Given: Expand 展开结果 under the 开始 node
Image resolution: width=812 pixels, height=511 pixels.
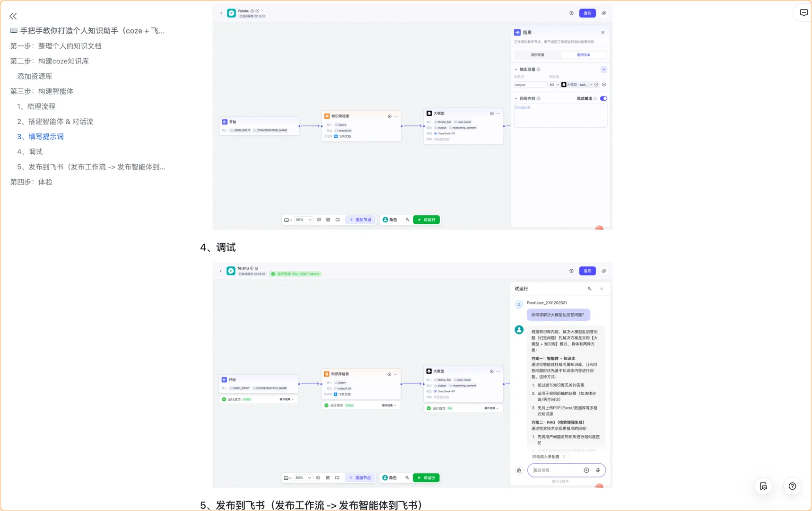Looking at the screenshot, I should click(287, 399).
